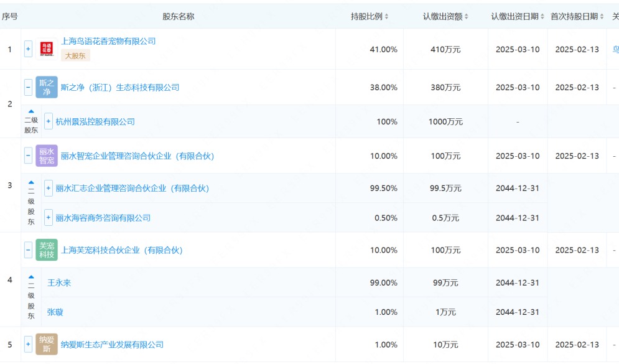Viewport: 619px width, 364px height.
Task: Open 纳爱斯生态产业发展有限公司 link
Action: 112,345
